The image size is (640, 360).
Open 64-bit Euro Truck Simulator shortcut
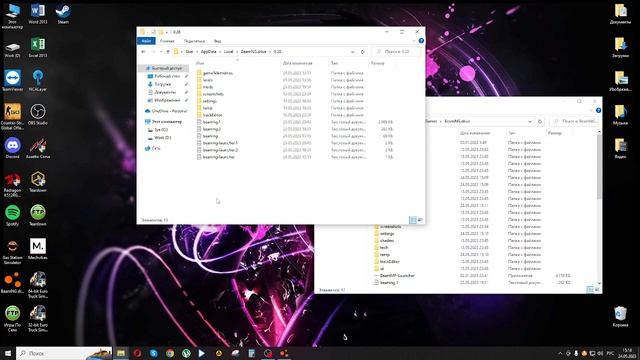(x=38, y=285)
